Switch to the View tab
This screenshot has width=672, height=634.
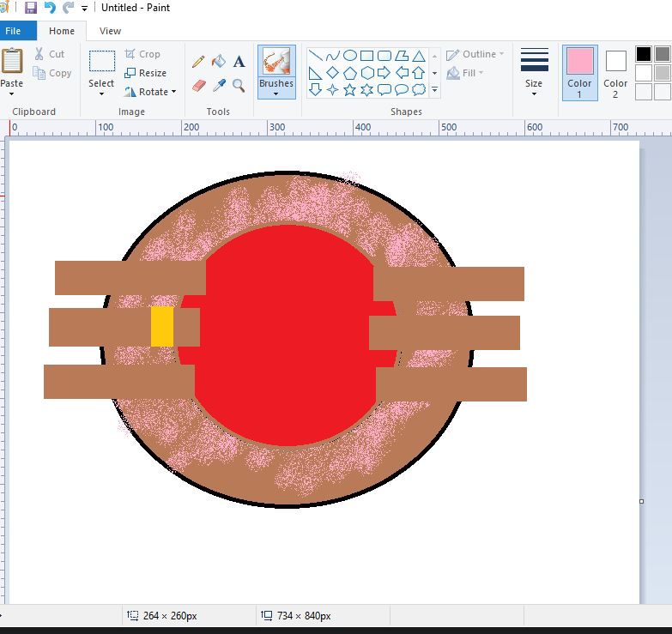[110, 31]
